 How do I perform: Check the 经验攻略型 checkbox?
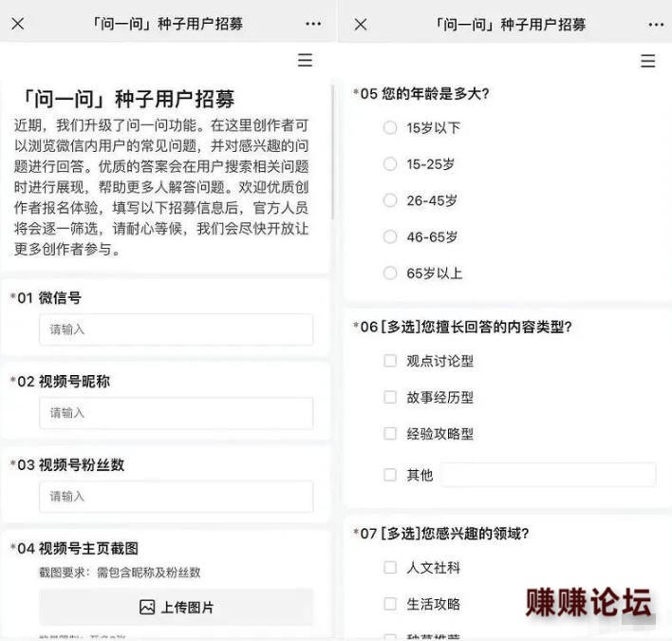390,433
